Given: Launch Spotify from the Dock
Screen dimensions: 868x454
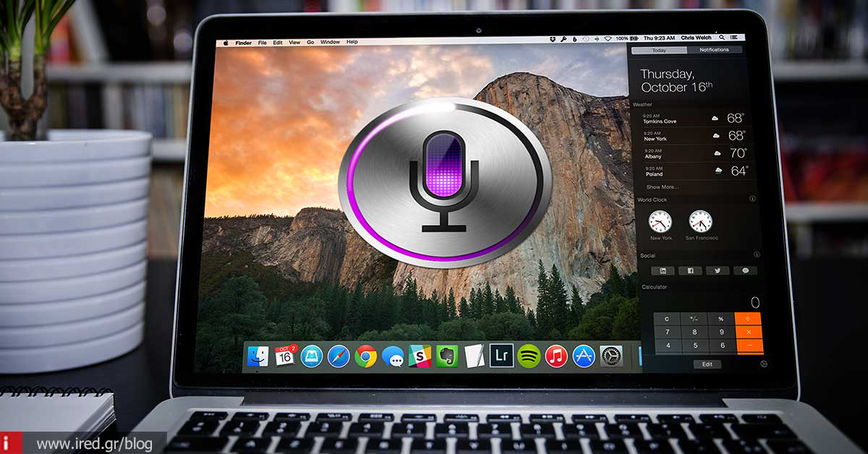Looking at the screenshot, I should tap(529, 356).
